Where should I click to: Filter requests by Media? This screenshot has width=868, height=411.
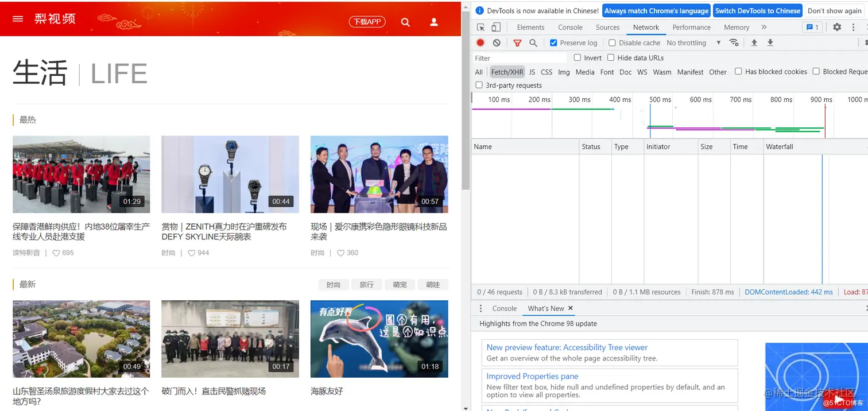[x=585, y=72]
